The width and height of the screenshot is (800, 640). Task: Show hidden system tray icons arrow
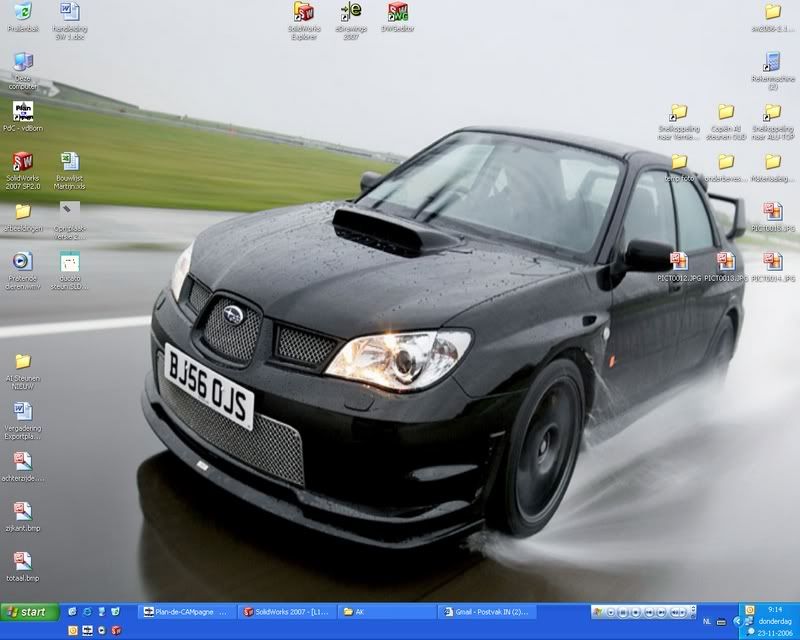coord(737,622)
